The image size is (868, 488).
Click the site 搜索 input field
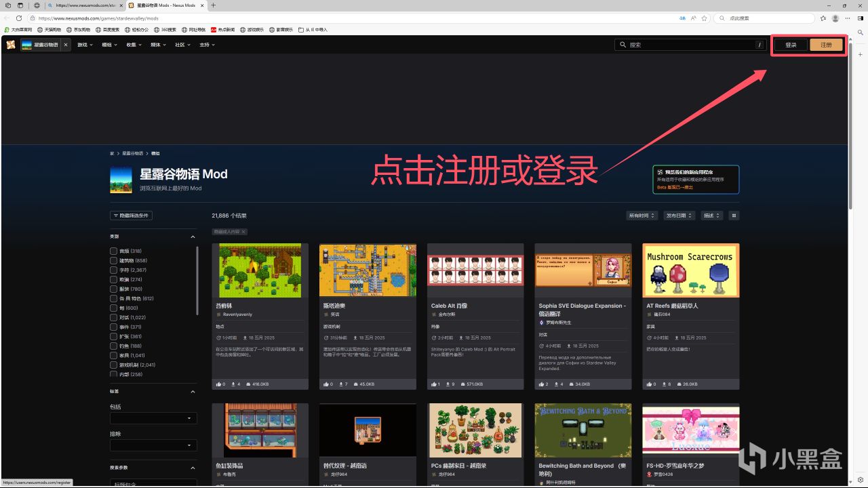(x=690, y=45)
